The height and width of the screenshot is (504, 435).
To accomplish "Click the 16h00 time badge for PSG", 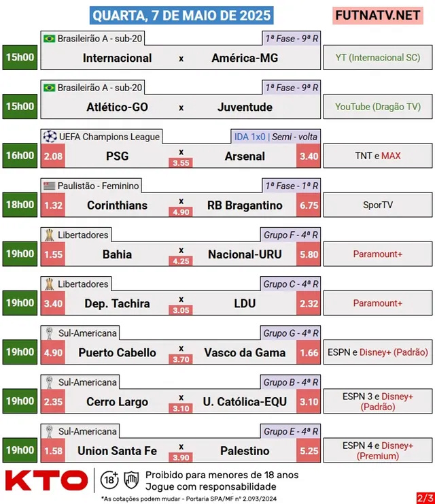I will [x=20, y=156].
